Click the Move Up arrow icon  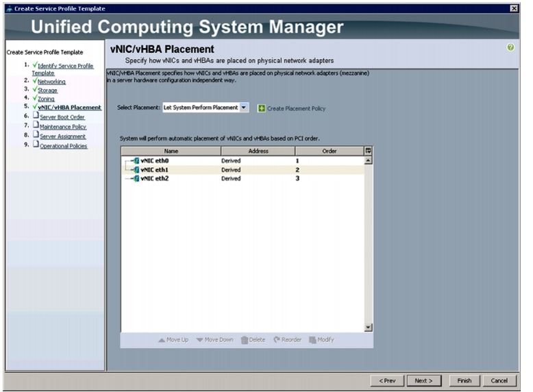click(x=162, y=340)
